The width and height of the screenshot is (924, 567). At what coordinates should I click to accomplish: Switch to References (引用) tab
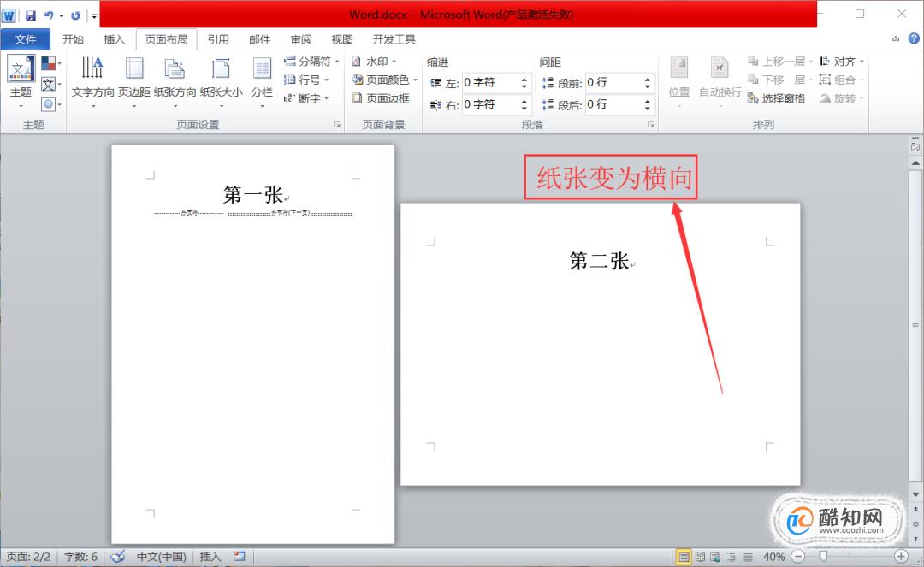[x=218, y=39]
